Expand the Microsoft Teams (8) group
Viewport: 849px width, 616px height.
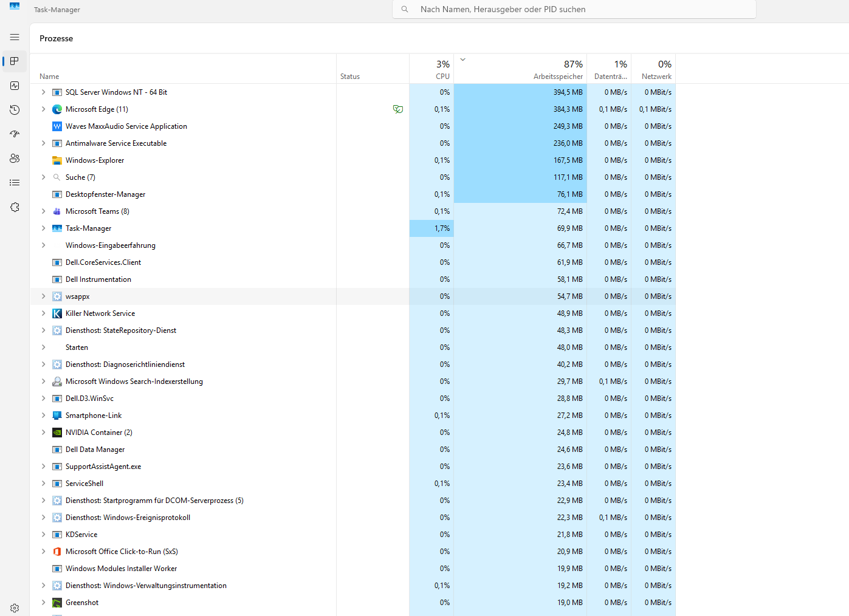click(43, 211)
